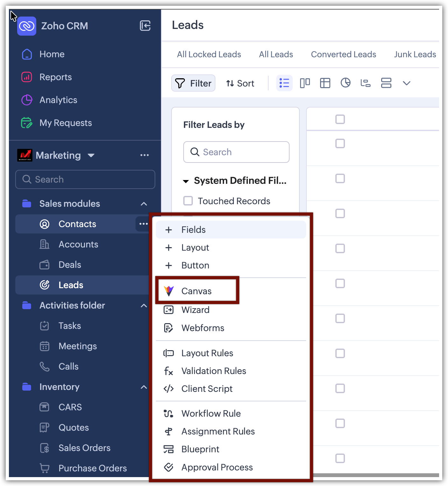Switch to table sheet view icon
Image resolution: width=448 pixels, height=486 pixels.
pos(325,83)
